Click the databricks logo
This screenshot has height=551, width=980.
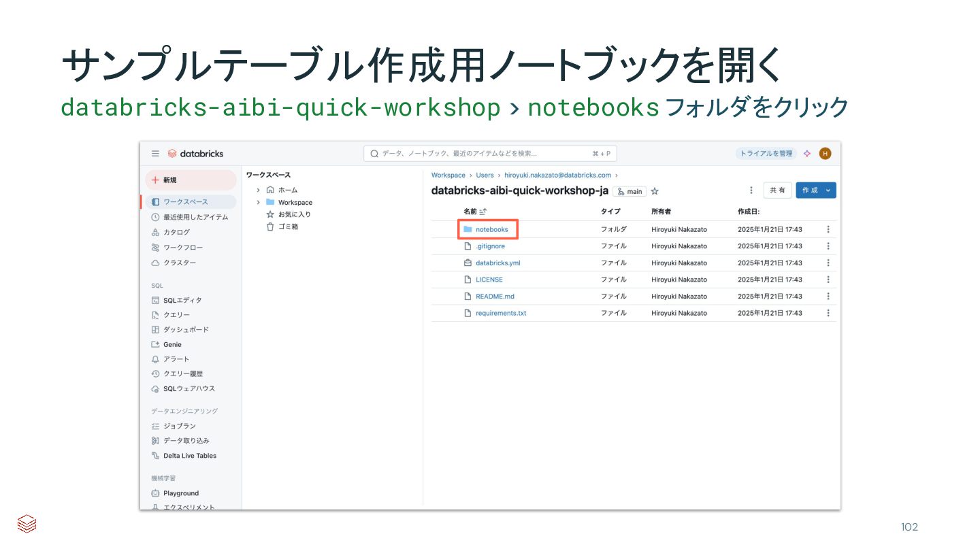point(195,154)
